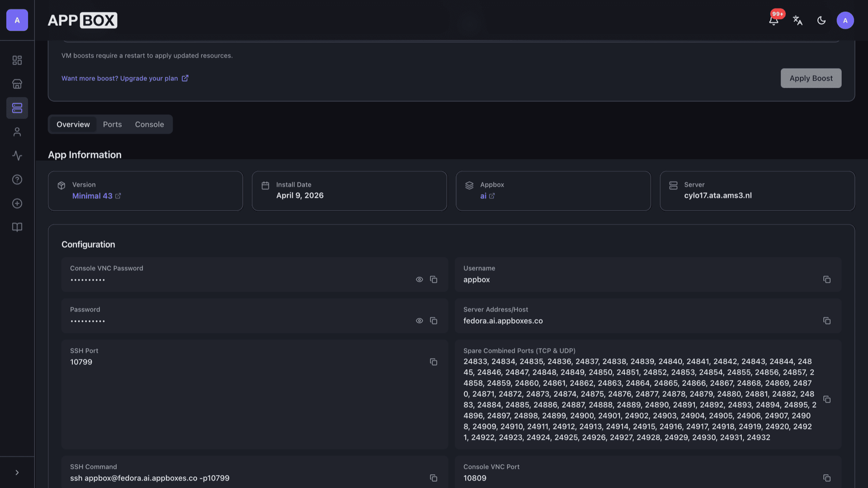
Task: Open the language translation menu
Action: pos(797,20)
